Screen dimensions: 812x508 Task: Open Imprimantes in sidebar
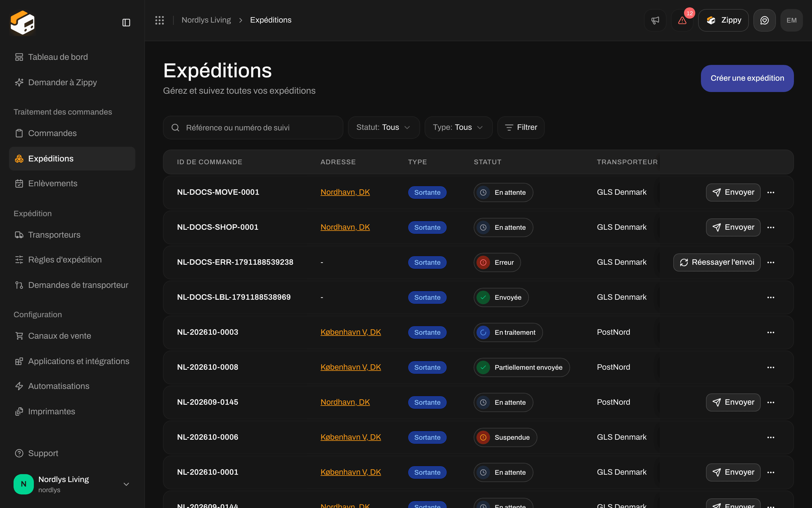point(72,411)
